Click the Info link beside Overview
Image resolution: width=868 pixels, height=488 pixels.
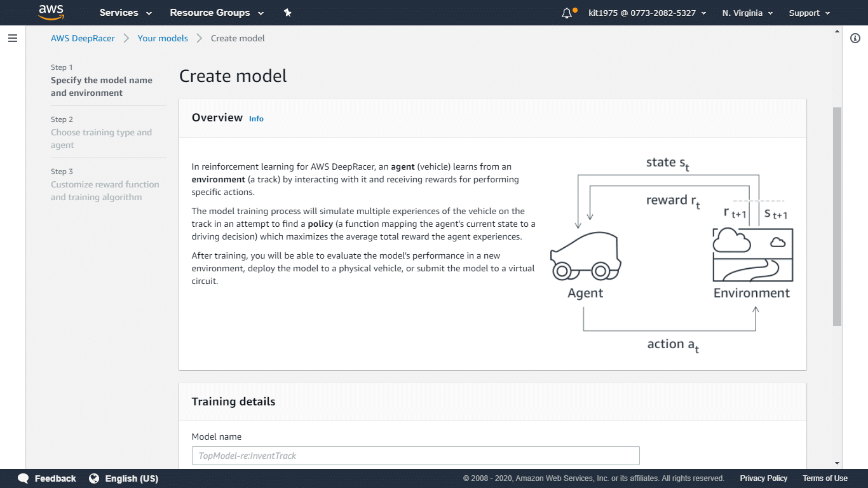pyautogui.click(x=256, y=119)
